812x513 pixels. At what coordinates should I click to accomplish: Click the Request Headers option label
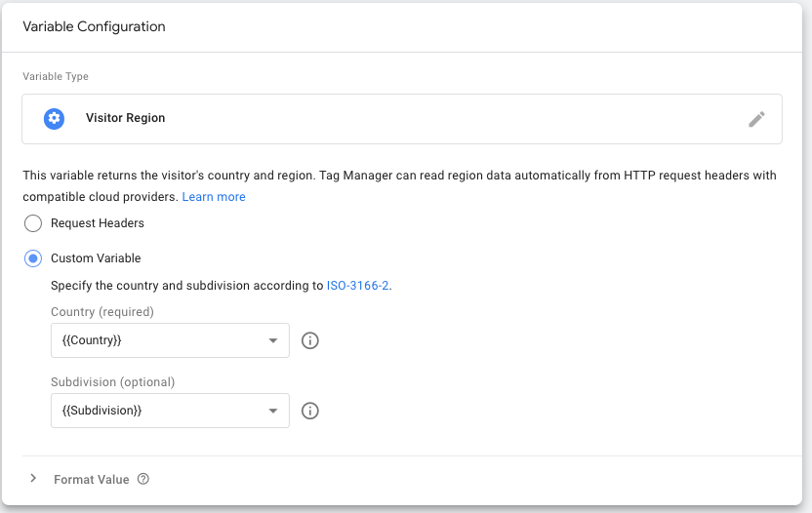tap(98, 223)
